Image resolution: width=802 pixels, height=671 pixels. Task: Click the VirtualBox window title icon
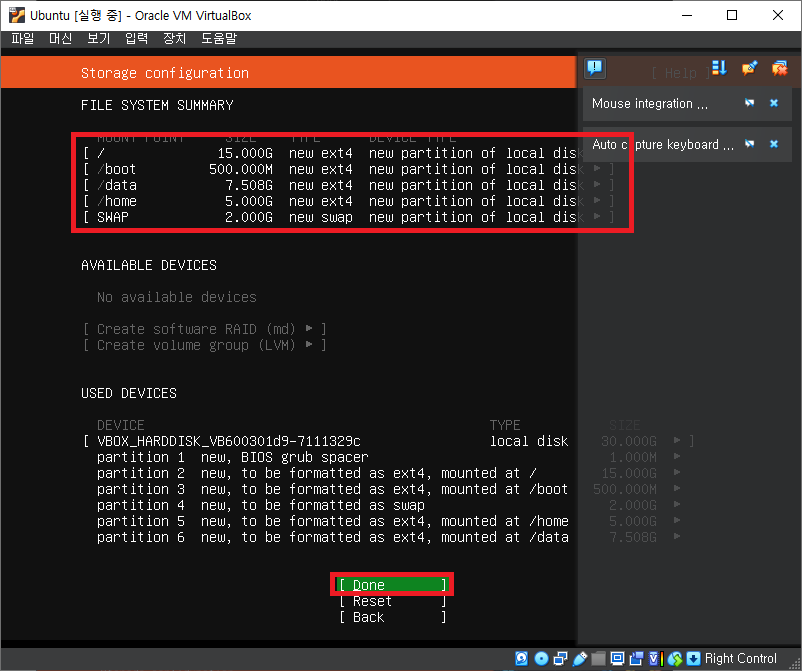[16, 15]
